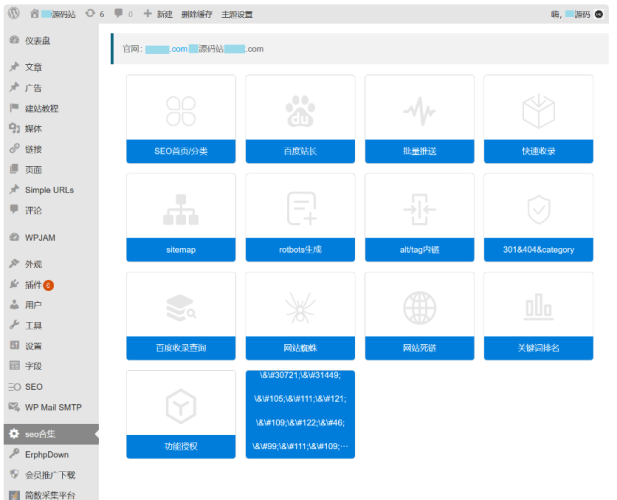This screenshot has width=617, height=500.
Task: Click the rotbots生成 blue label button
Action: click(299, 250)
